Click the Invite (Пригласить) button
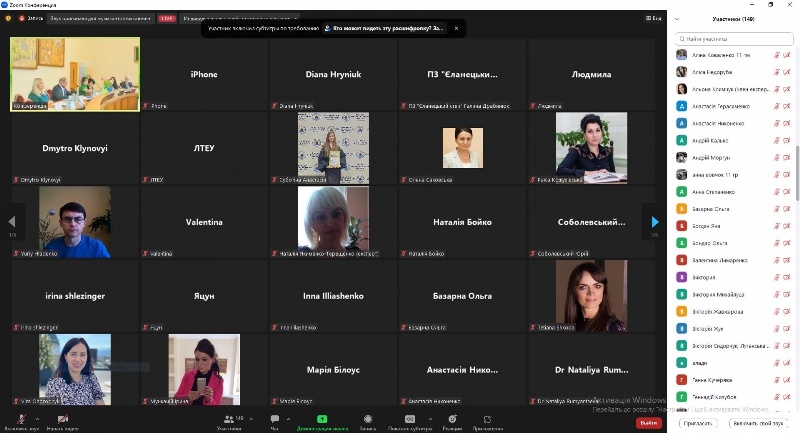The width and height of the screenshot is (800, 433). [x=697, y=423]
